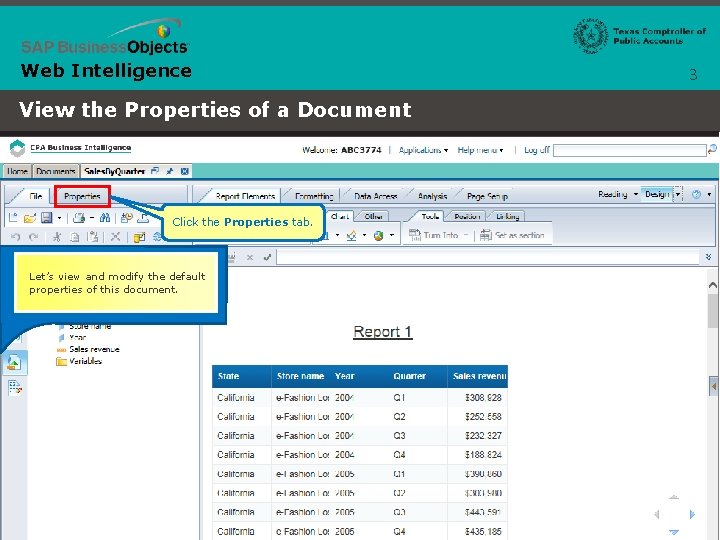Click the vertical scrollbar thumb

(713, 310)
